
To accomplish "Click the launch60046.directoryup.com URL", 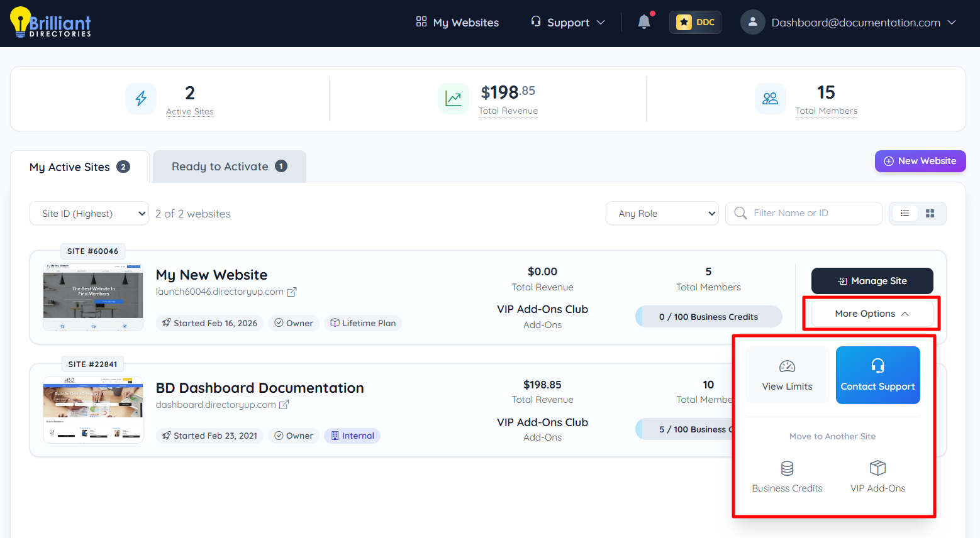I will [220, 292].
